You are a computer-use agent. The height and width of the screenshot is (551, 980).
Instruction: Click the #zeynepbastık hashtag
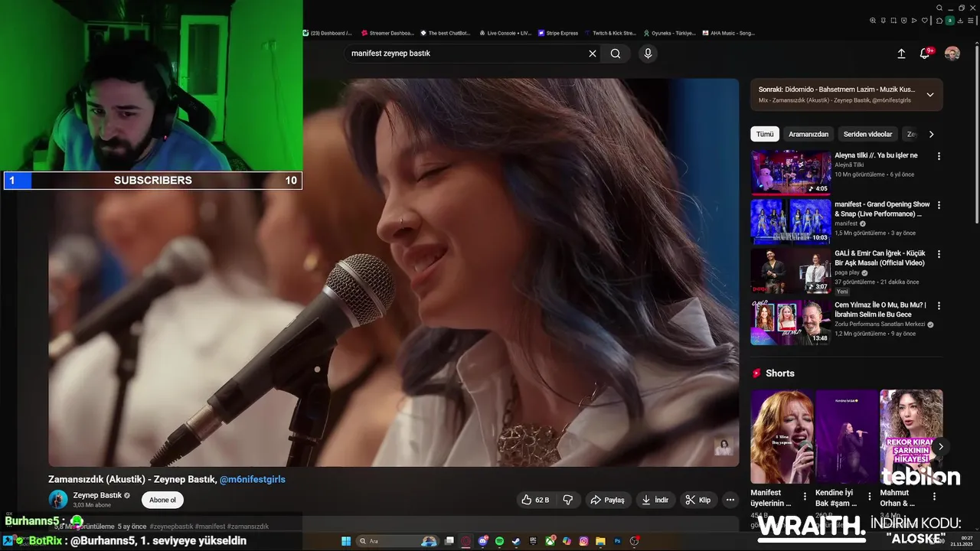171,527
